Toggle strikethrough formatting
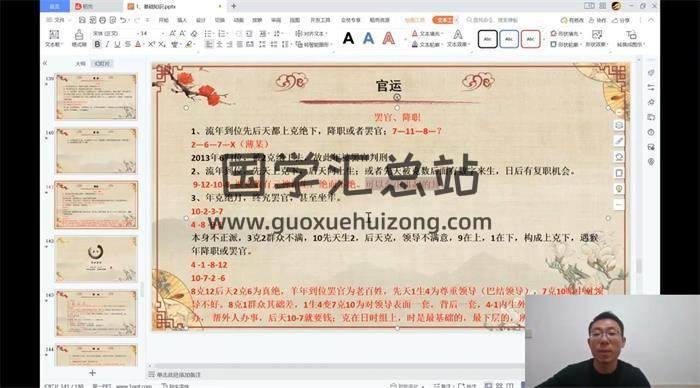The height and width of the screenshot is (388, 700). click(x=128, y=44)
